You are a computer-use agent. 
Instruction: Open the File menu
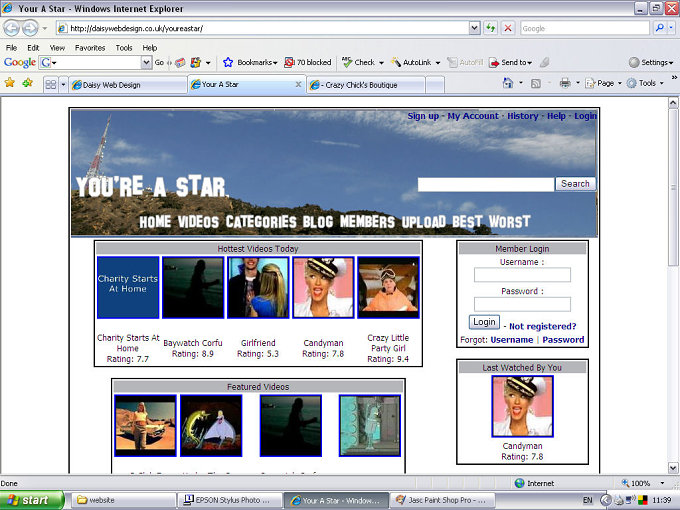(x=11, y=48)
